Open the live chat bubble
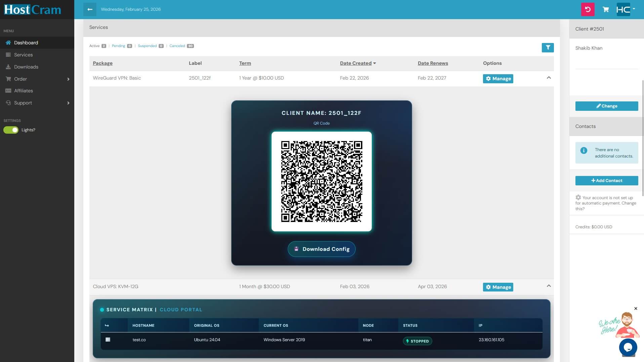The height and width of the screenshot is (362, 644). (x=628, y=347)
